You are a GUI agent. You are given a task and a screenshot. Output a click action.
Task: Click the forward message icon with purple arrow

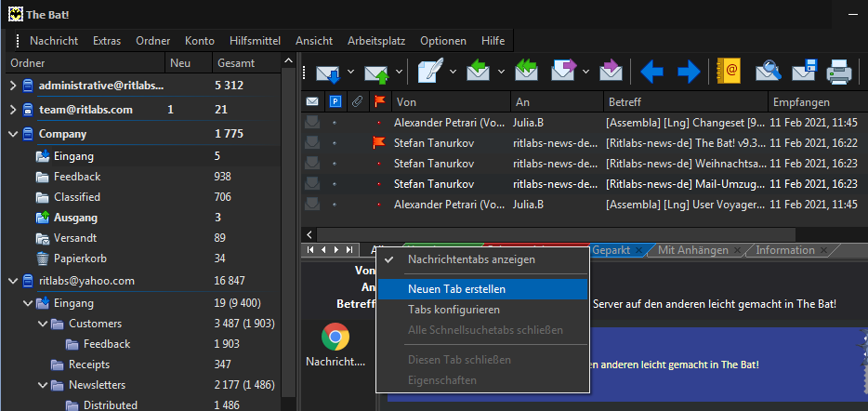coord(565,72)
